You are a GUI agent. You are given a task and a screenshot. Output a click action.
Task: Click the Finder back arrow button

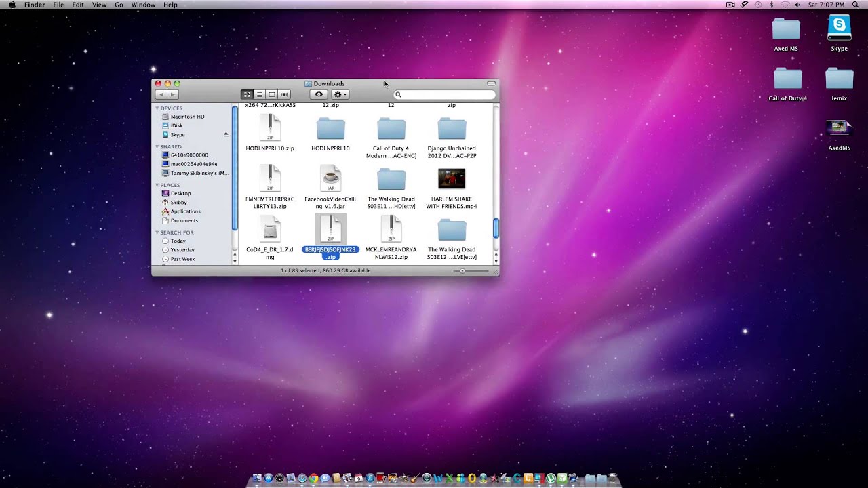click(x=161, y=94)
